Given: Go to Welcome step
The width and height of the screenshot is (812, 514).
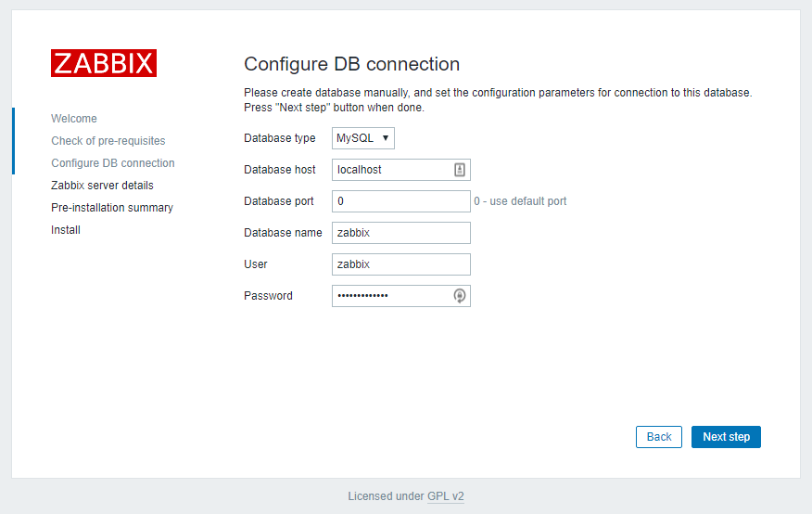Looking at the screenshot, I should (74, 119).
